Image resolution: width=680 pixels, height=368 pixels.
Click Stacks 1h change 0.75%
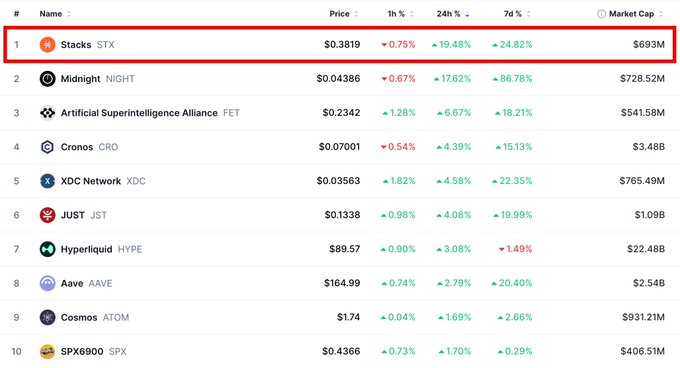pyautogui.click(x=398, y=44)
